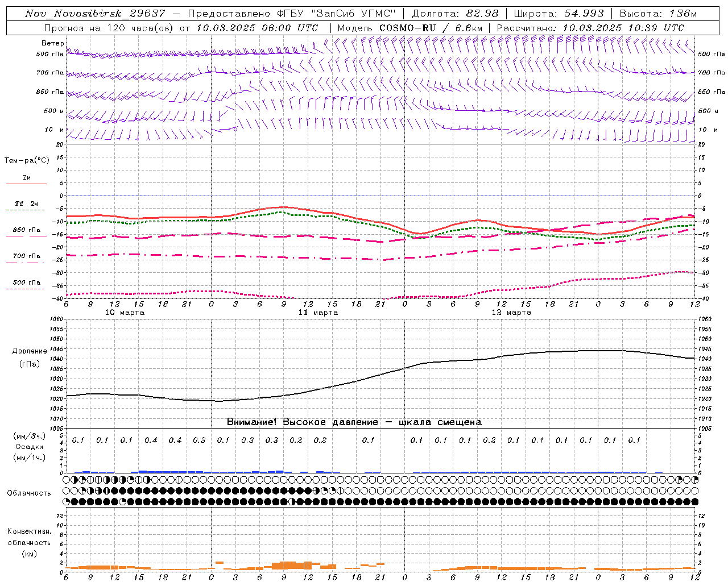Click the Давление panel label
728x582 pixels.
click(30, 351)
